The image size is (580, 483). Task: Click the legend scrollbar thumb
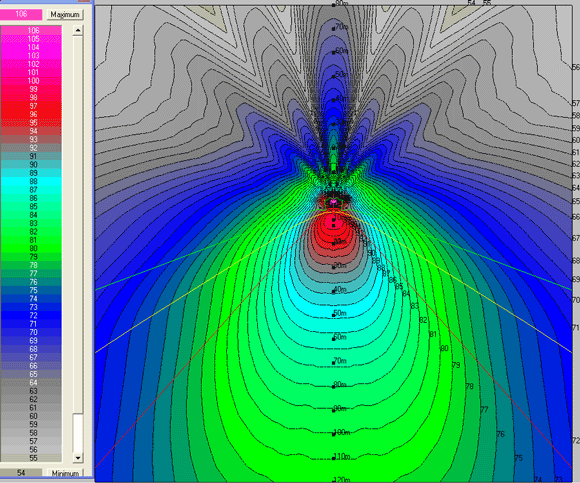click(78, 433)
